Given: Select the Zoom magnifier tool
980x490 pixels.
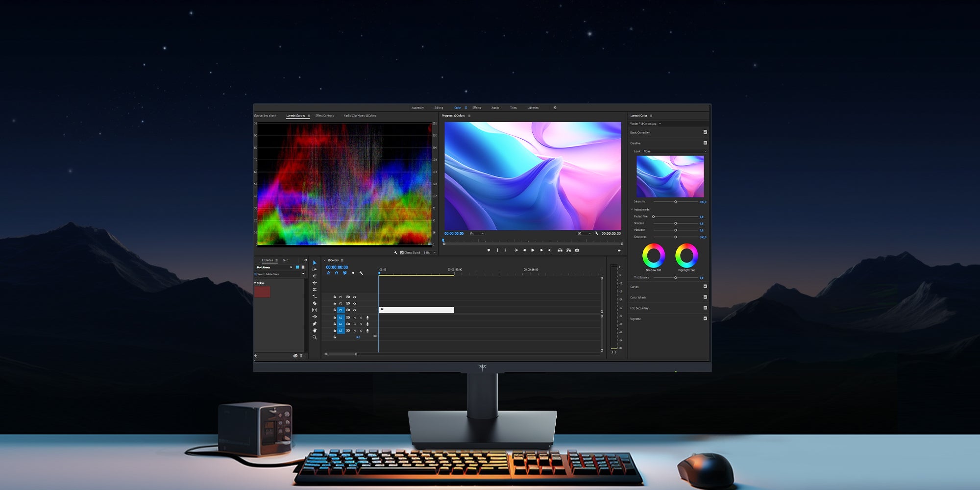Looking at the screenshot, I should click(x=315, y=337).
